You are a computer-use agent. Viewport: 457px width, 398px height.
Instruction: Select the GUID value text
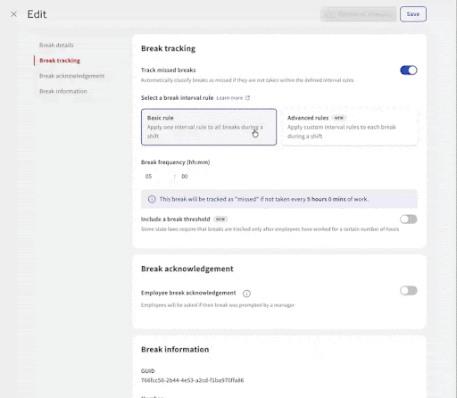click(192, 380)
